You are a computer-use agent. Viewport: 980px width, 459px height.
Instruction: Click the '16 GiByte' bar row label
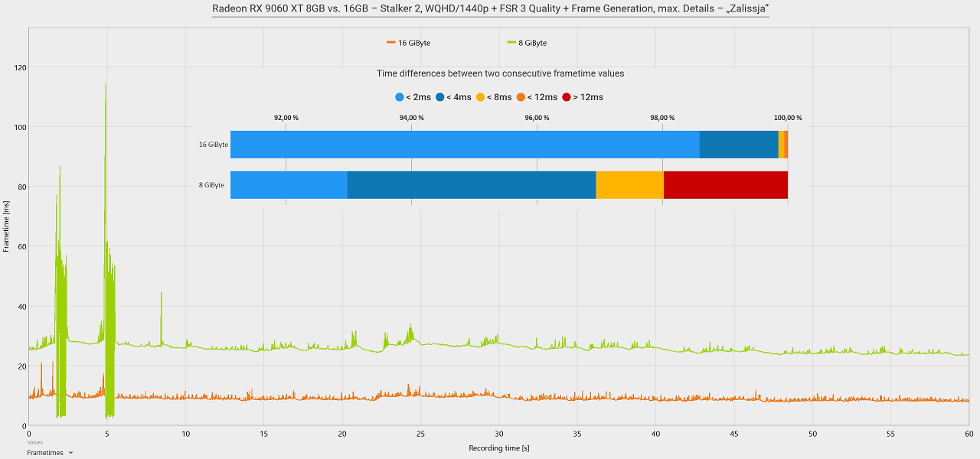[x=214, y=145]
